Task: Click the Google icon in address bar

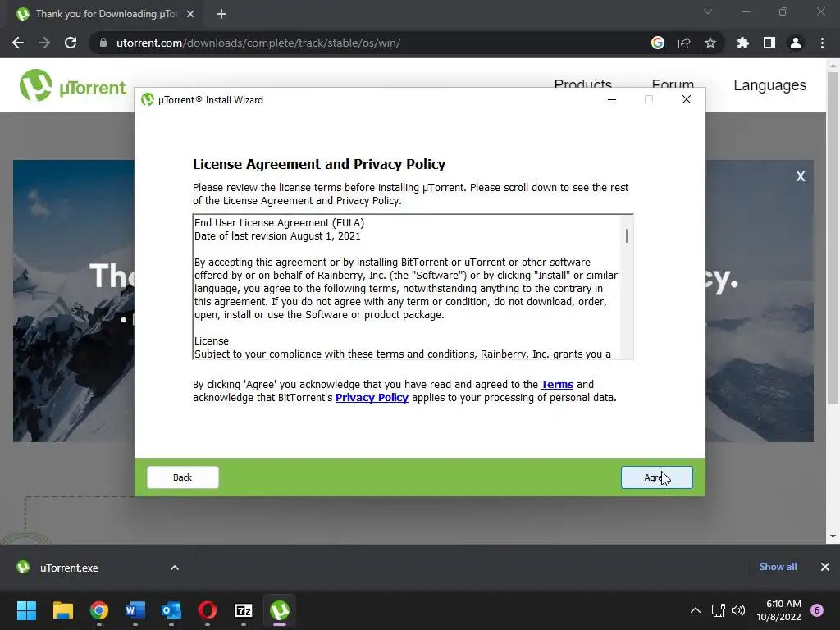Action: tap(658, 43)
